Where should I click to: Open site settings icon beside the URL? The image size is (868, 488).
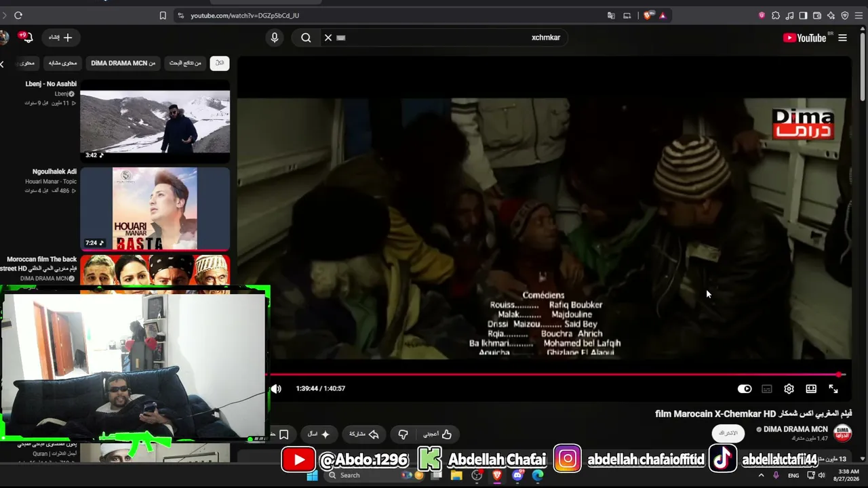click(x=180, y=16)
